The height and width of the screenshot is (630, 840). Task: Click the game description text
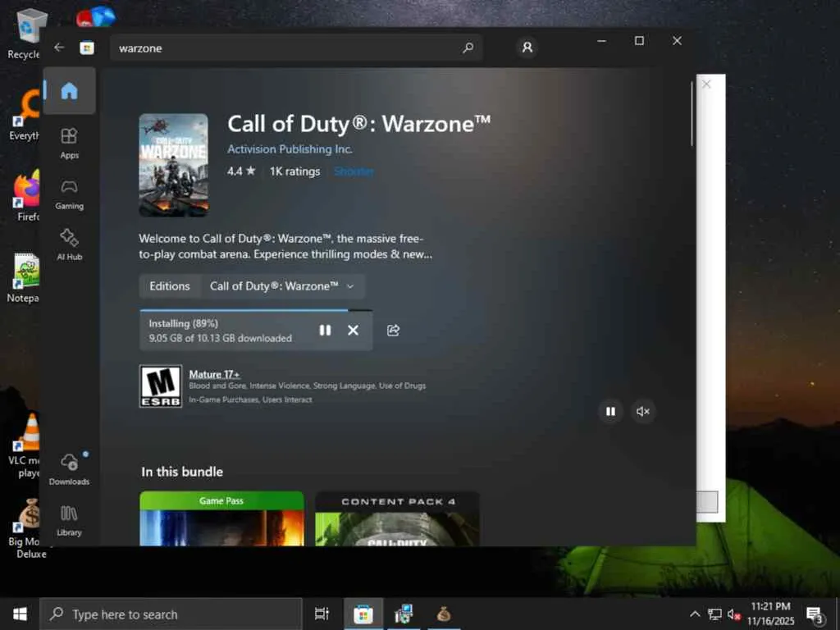pyautogui.click(x=285, y=246)
